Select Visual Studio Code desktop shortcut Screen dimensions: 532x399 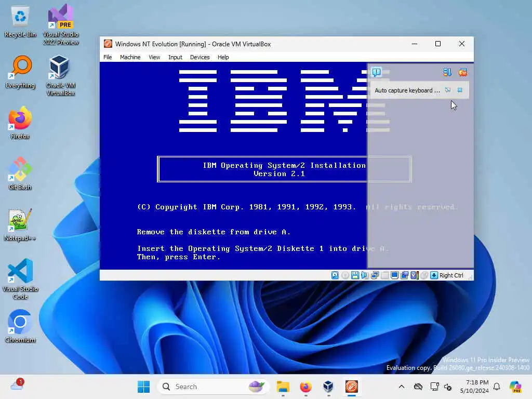[x=20, y=279]
